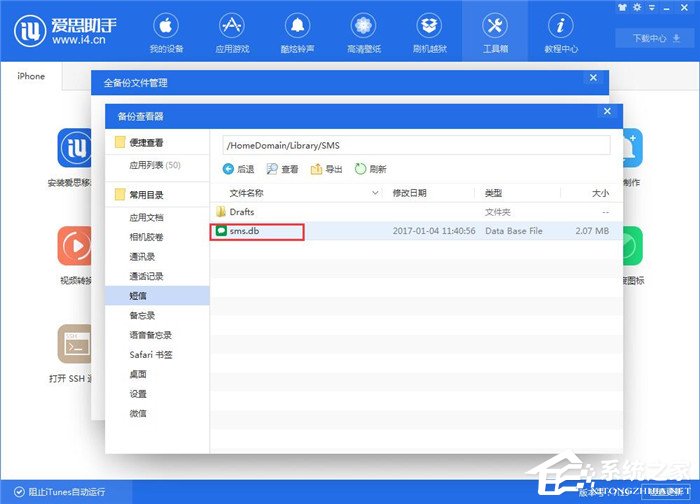Open 教程中心 tutorial center
700x504 pixels.
click(561, 33)
